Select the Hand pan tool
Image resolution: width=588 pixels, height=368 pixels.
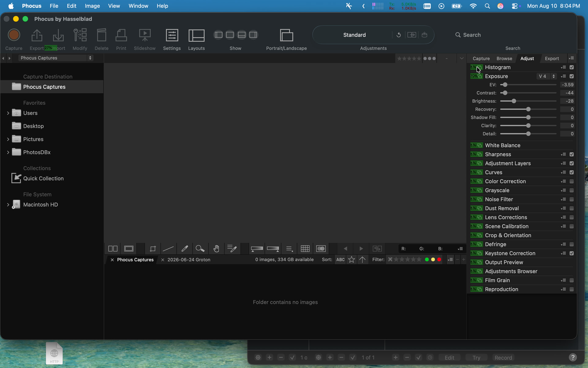[216, 249]
